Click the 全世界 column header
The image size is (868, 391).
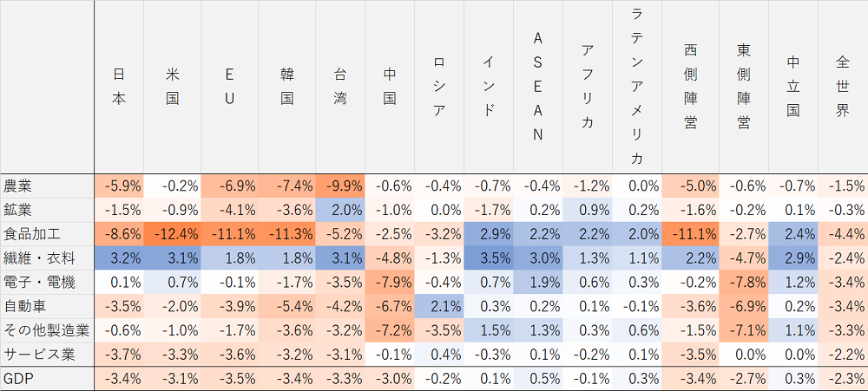coord(842,87)
